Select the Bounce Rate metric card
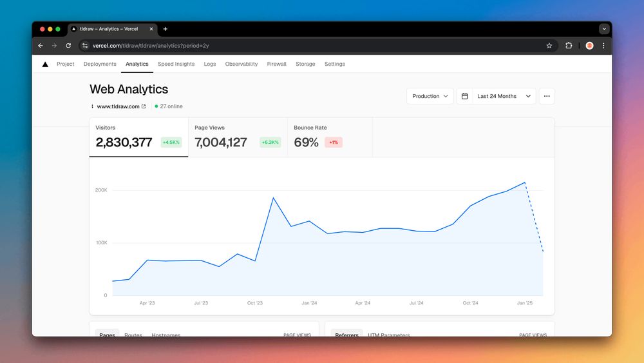 click(330, 137)
